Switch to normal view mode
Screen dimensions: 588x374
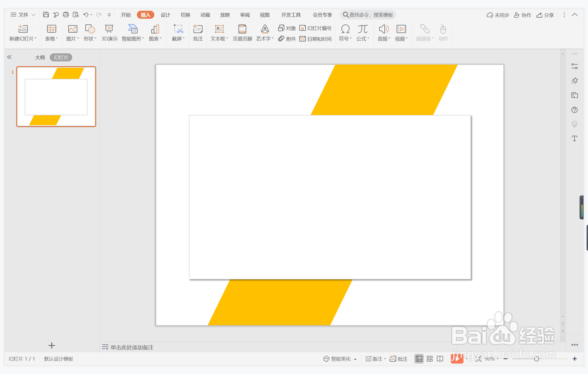tap(419, 359)
